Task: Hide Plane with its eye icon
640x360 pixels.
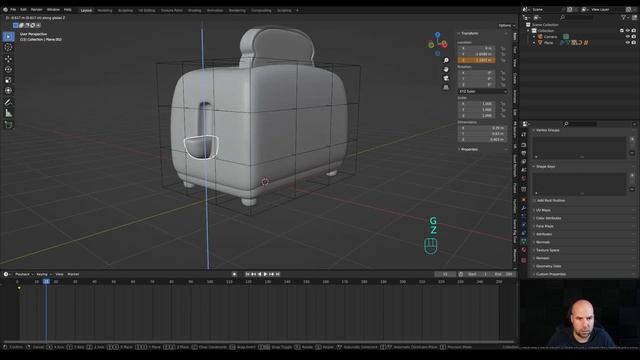Action: pos(628,42)
